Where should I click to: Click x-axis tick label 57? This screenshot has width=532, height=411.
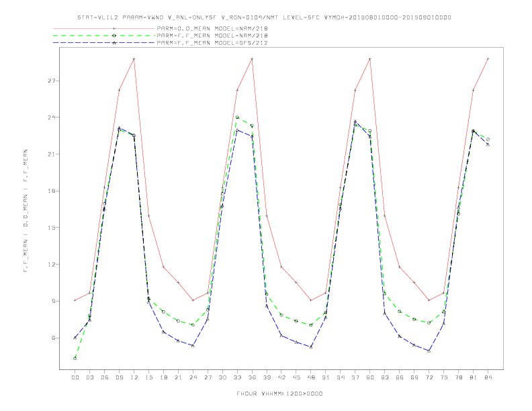point(355,377)
